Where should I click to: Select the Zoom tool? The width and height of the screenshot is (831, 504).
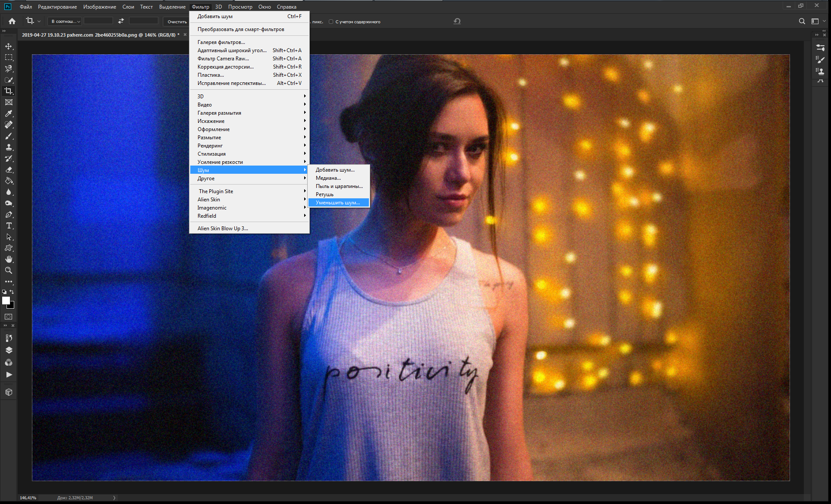click(8, 271)
